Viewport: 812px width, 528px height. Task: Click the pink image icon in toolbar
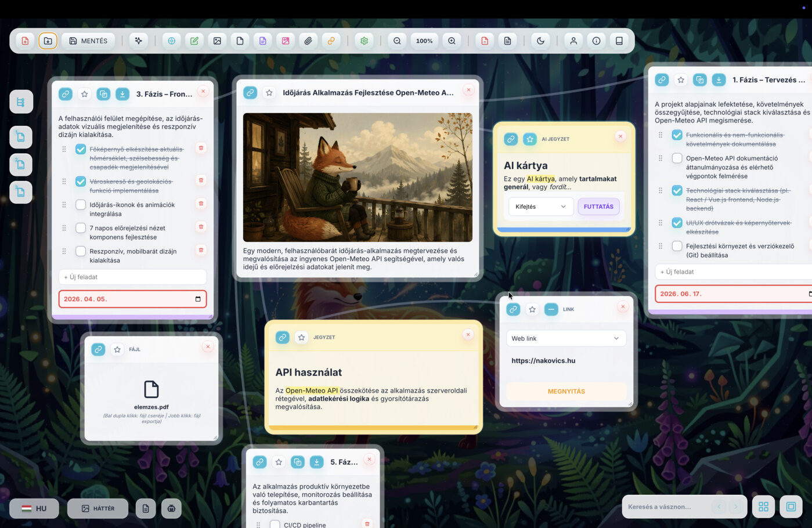286,41
